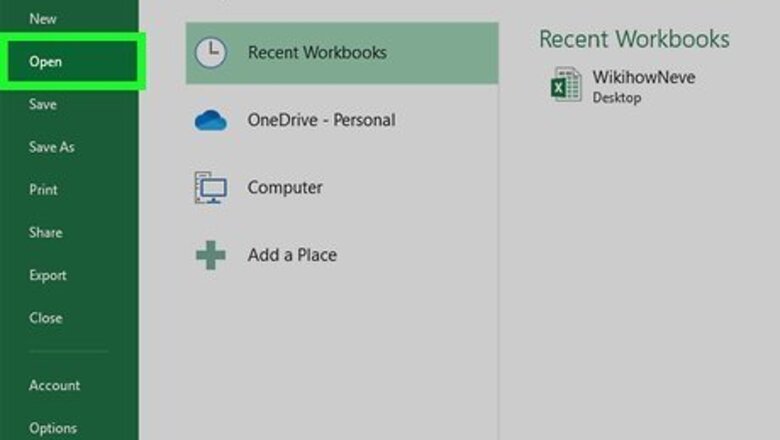Select the Recent Workbooks location label

click(x=317, y=53)
